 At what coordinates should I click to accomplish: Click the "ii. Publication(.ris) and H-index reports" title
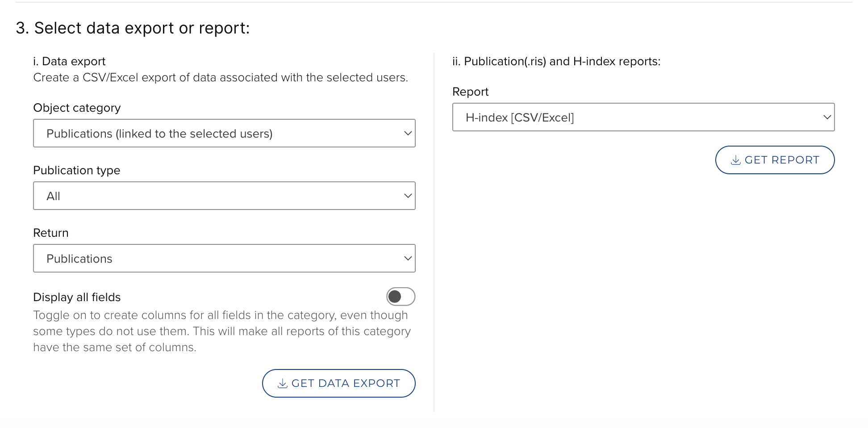click(x=556, y=61)
